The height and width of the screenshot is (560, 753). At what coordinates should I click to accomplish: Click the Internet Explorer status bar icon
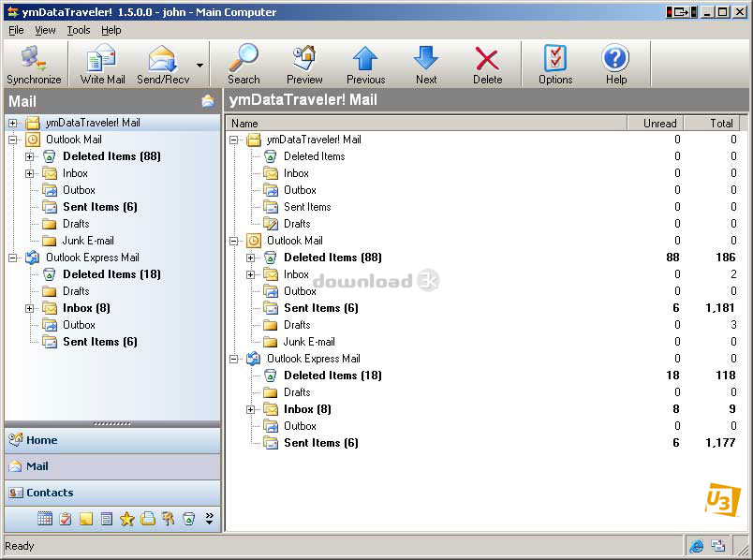click(x=696, y=546)
